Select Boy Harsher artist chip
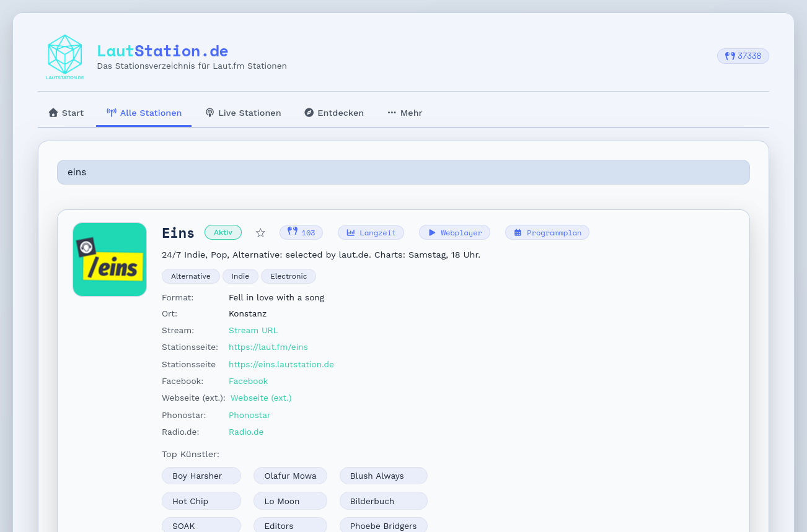Screen dimensions: 807x532 coord(201,476)
